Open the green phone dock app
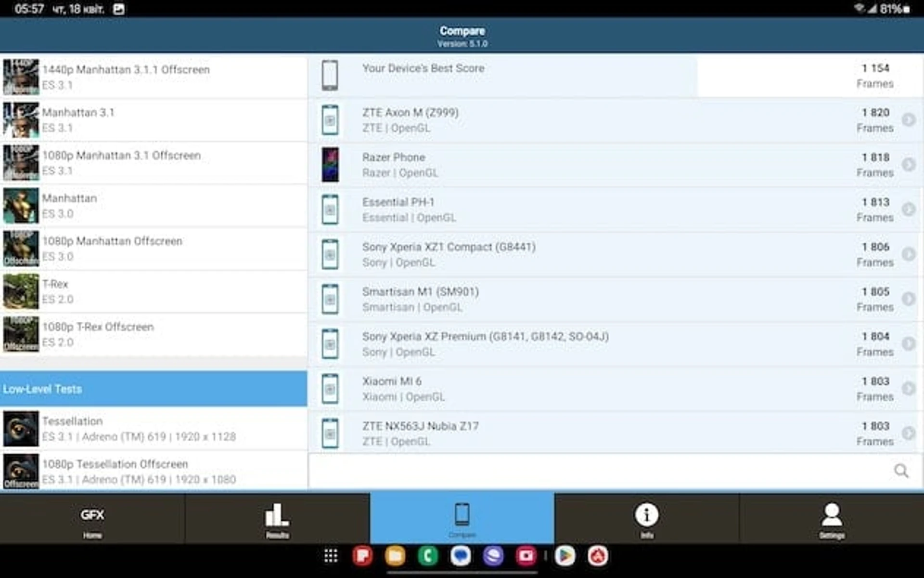This screenshot has height=578, width=924. [428, 556]
